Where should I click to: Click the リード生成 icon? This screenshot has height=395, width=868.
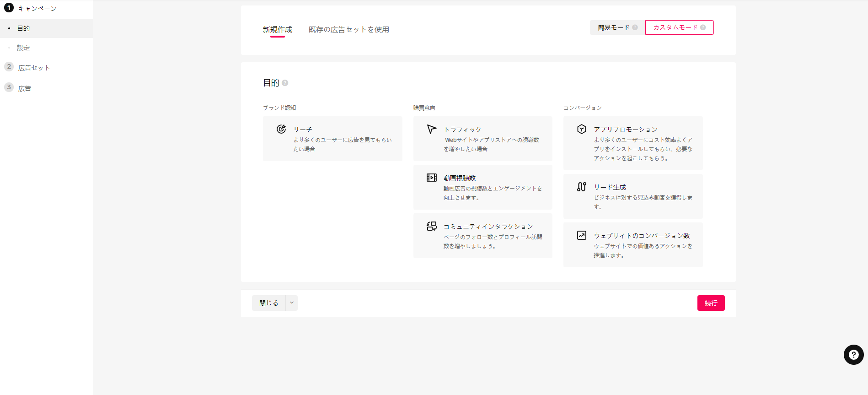click(x=581, y=187)
